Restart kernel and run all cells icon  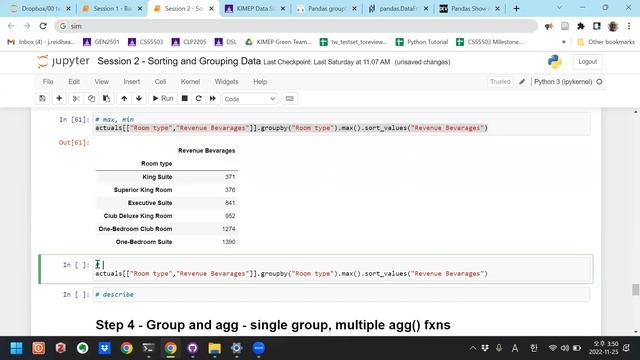pyautogui.click(x=213, y=99)
